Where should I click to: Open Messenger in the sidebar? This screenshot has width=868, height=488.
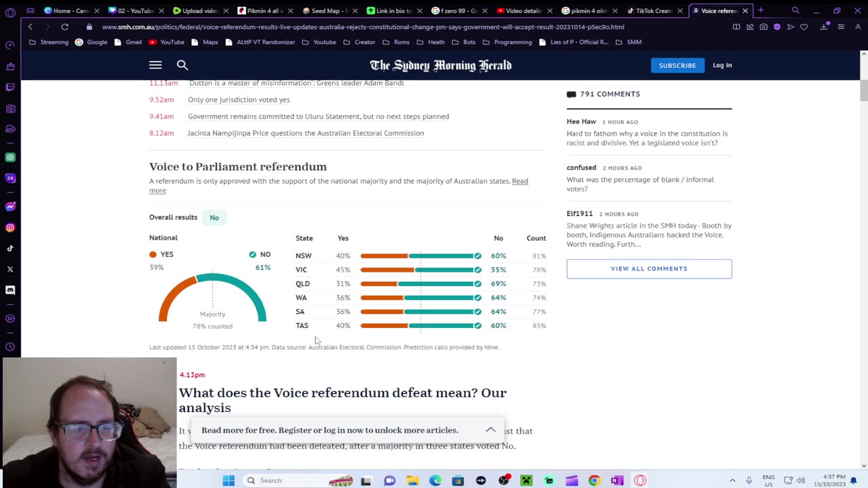pos(10,207)
